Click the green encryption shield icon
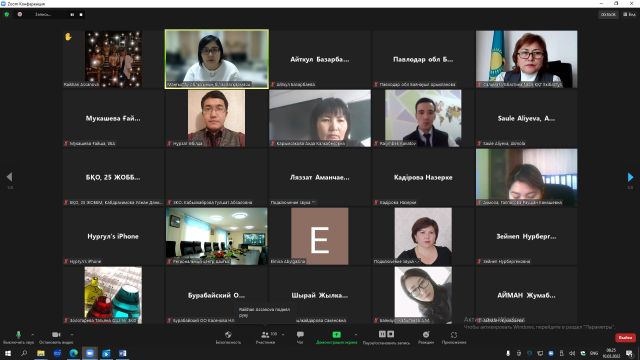Screen dimensions: 640x360 click(x=7, y=14)
